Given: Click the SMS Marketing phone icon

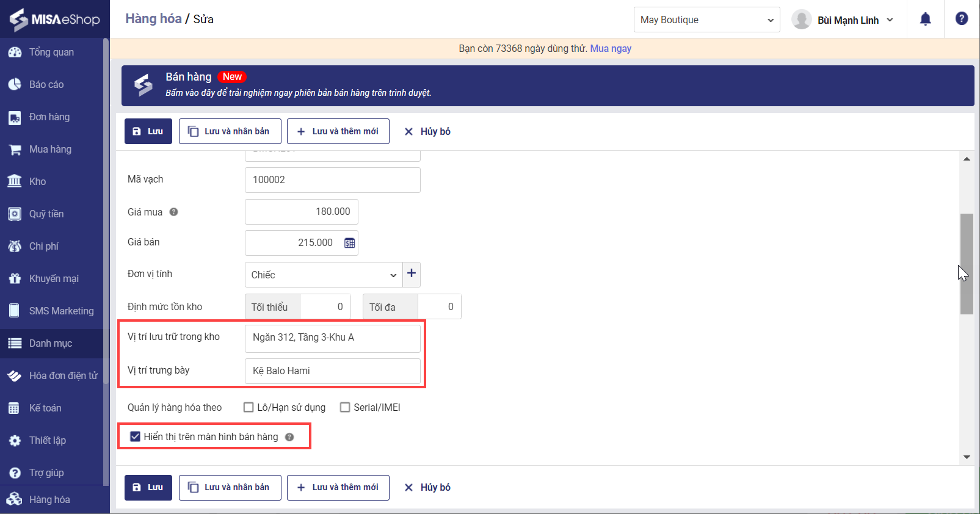Looking at the screenshot, I should [x=15, y=311].
